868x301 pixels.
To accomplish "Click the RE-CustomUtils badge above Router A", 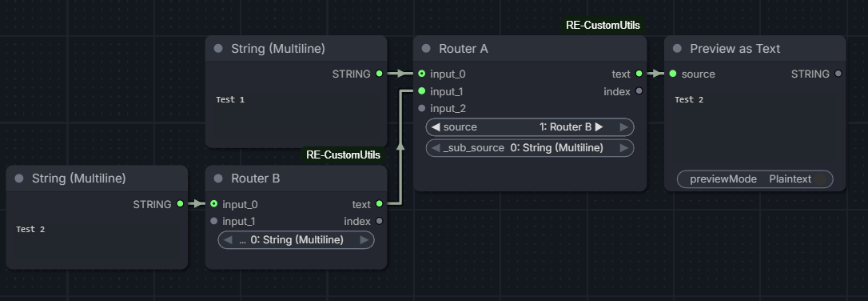I will (x=603, y=25).
